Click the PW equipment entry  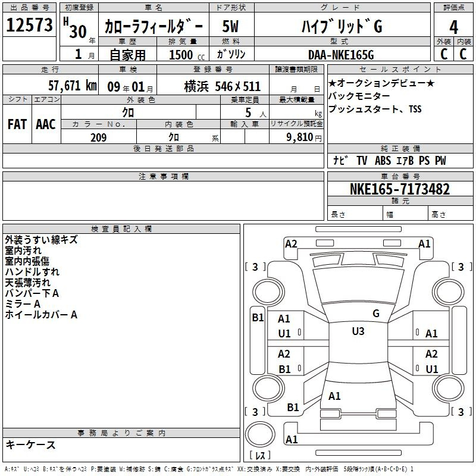440,160
